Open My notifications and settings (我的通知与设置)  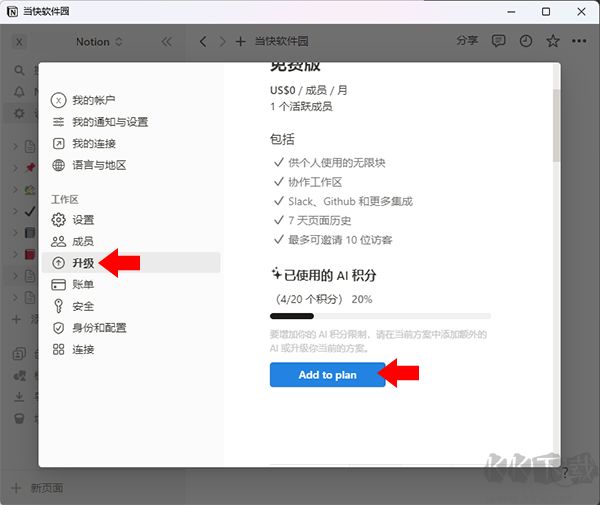coord(99,122)
